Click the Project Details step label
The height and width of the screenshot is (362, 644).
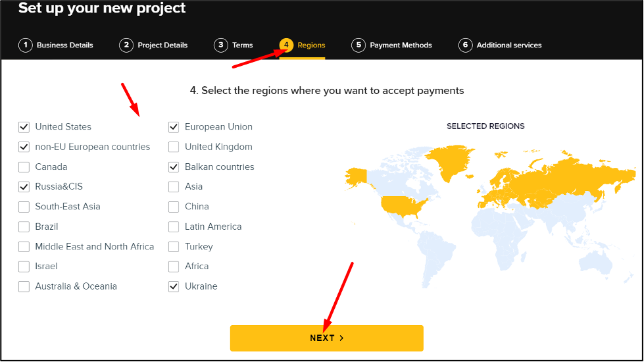point(162,45)
